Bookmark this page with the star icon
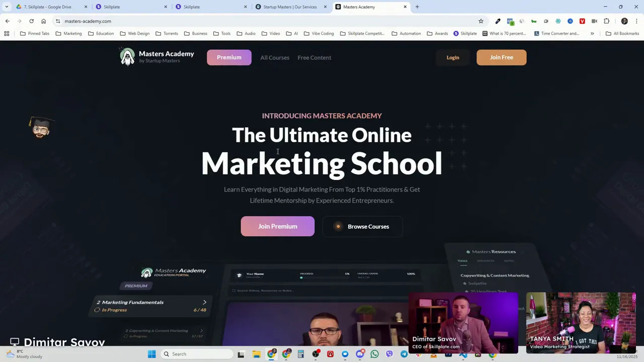The image size is (644, 362). pyautogui.click(x=480, y=21)
